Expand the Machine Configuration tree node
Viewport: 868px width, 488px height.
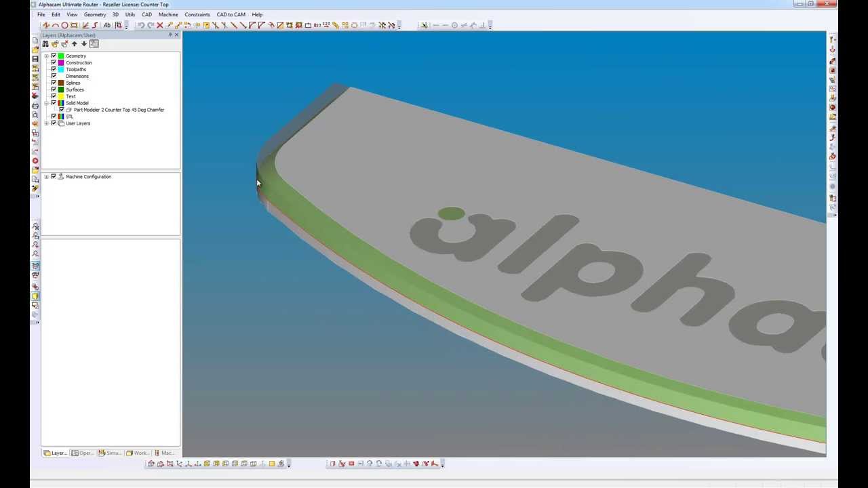(x=46, y=176)
